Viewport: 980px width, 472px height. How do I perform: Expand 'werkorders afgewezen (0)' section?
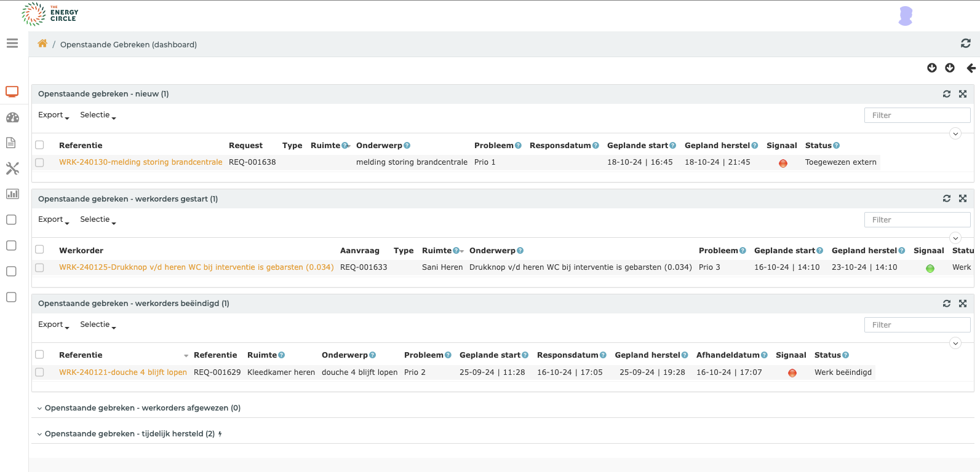pos(142,408)
